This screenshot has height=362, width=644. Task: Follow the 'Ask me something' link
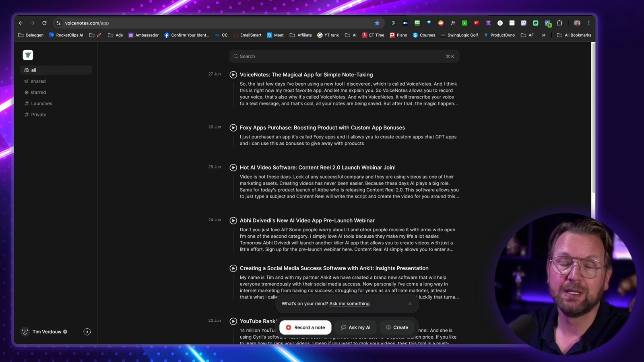coord(349,304)
